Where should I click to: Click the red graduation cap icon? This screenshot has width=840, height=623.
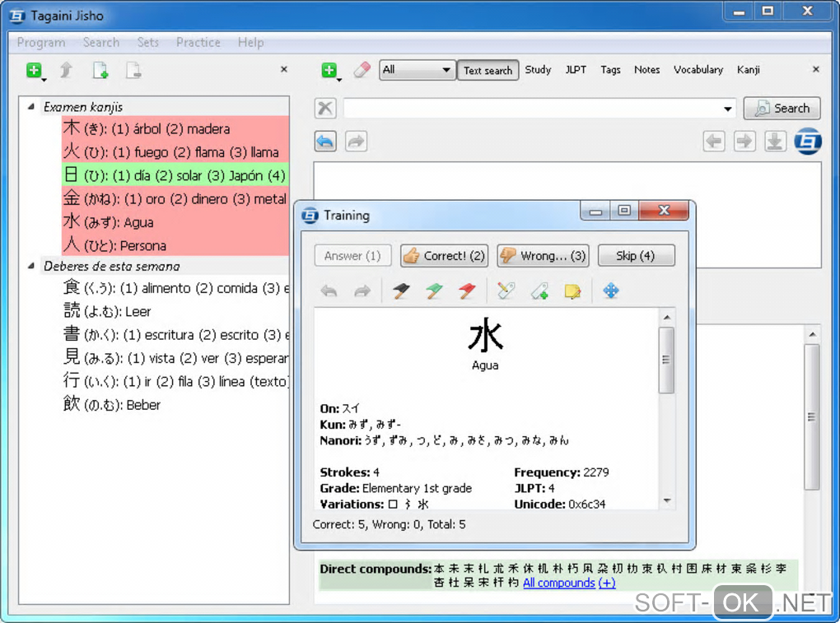tap(467, 291)
